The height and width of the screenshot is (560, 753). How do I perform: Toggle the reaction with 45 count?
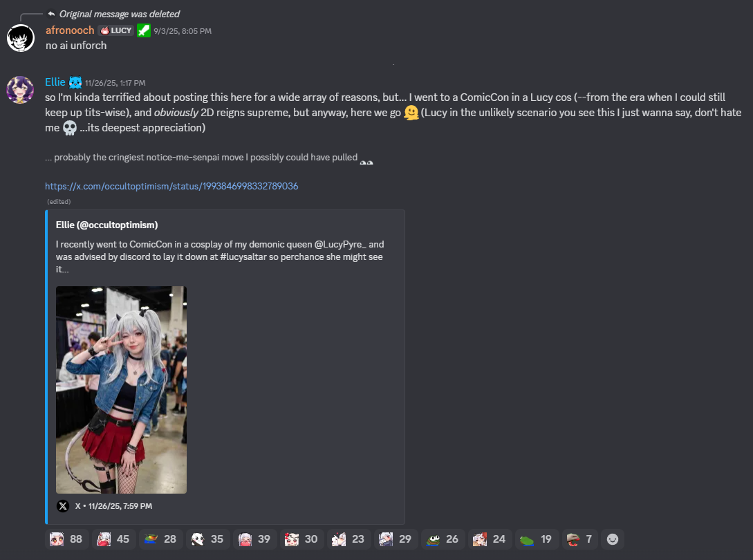113,539
